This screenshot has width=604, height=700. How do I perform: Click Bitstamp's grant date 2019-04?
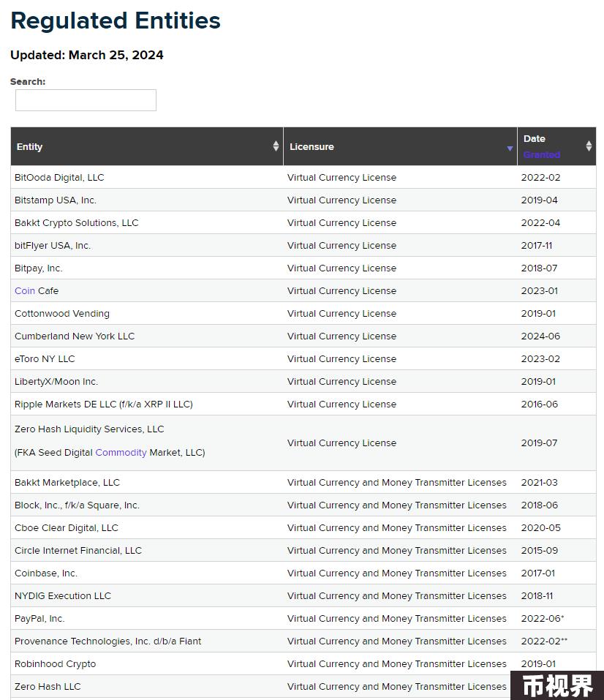(539, 200)
